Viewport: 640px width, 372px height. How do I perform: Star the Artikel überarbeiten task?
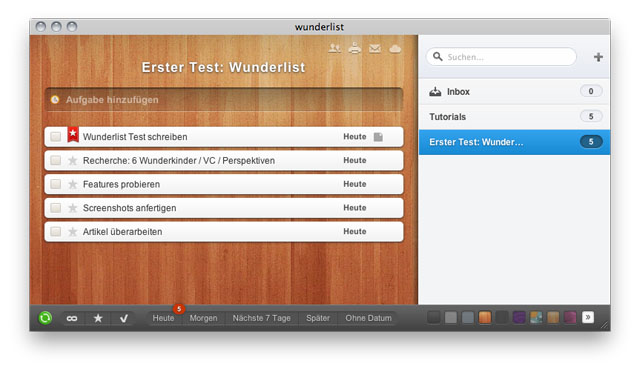pyautogui.click(x=73, y=232)
